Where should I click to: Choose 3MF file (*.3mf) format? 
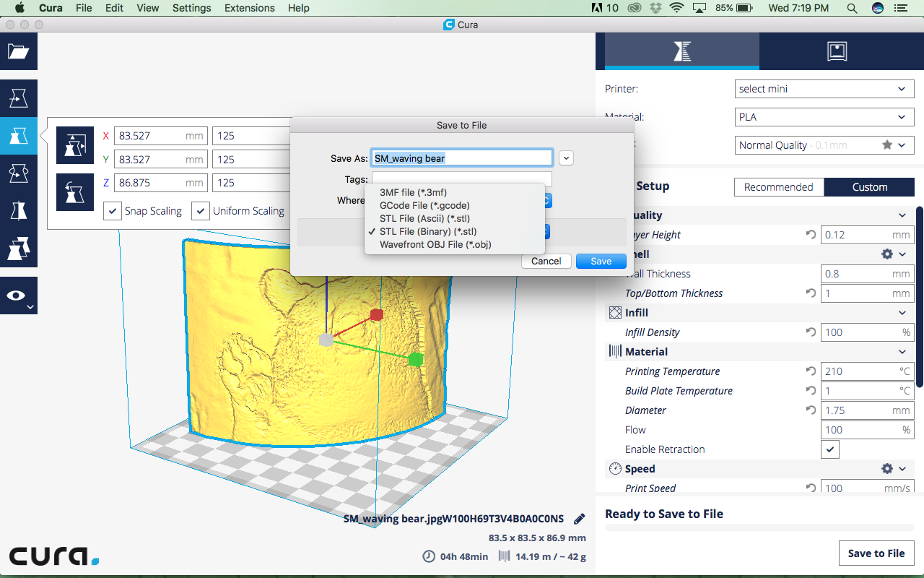[455, 192]
